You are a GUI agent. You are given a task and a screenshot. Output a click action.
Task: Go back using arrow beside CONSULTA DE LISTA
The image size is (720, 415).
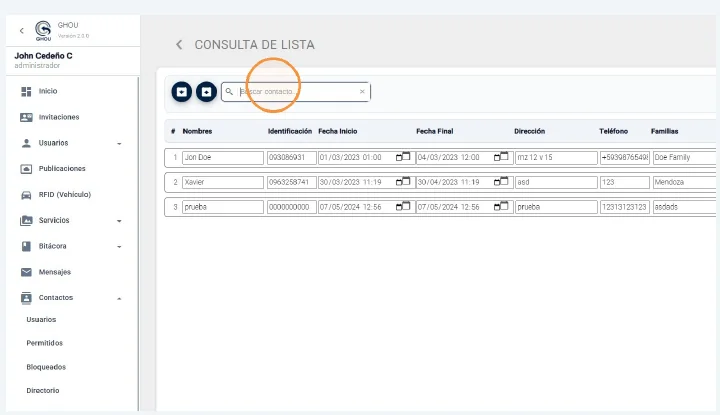click(179, 45)
